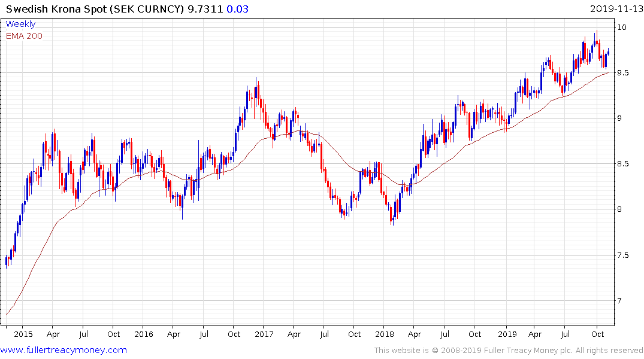The height and width of the screenshot is (359, 644).
Task: Select the blue change value 0.03
Action: pyautogui.click(x=238, y=9)
